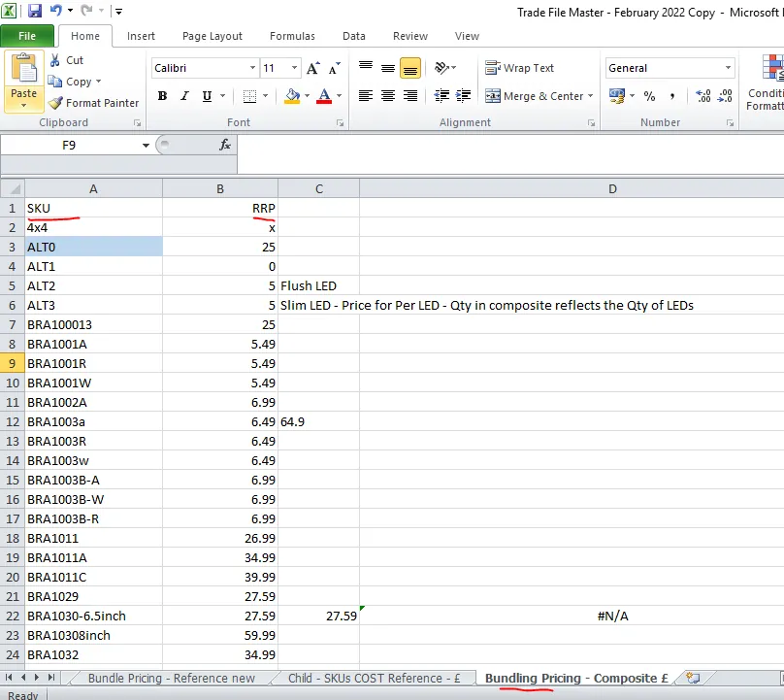Click the Insert Worksheet tab icon
784x700 pixels.
click(693, 678)
